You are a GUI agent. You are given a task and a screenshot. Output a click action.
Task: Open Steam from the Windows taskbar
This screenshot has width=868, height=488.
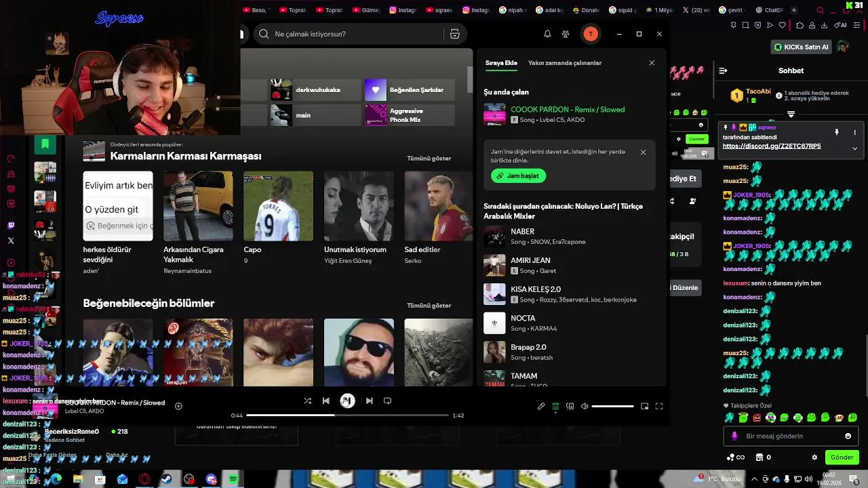pos(166,479)
